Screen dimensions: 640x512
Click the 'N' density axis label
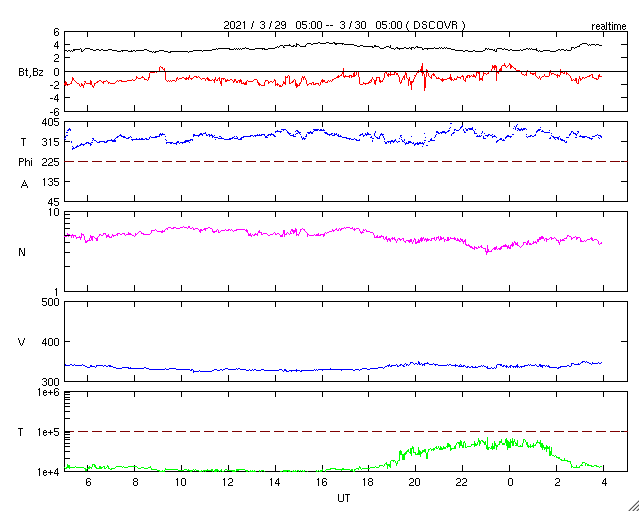[x=22, y=252]
